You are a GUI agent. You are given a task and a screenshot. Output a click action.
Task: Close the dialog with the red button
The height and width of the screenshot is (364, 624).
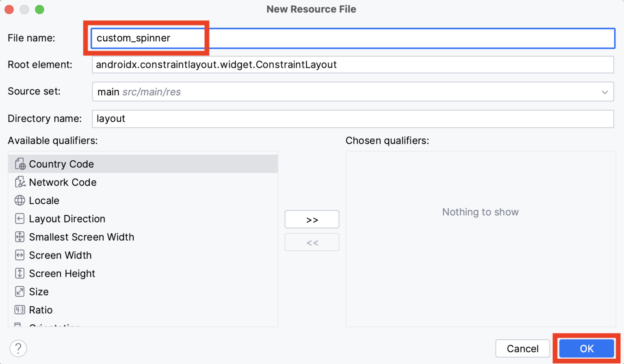(x=9, y=9)
